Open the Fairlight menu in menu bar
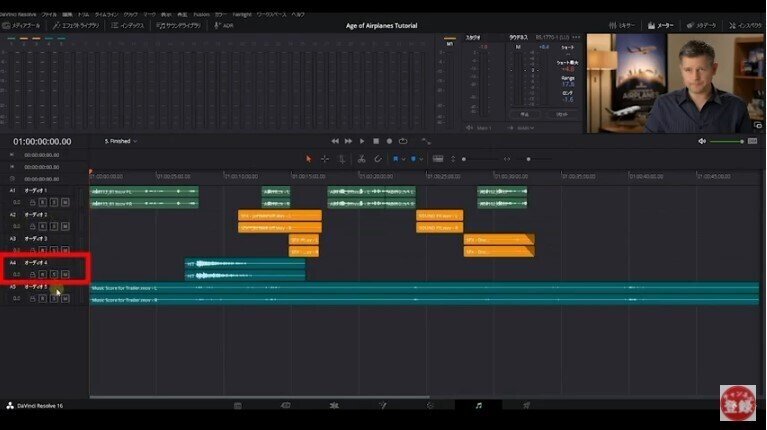Viewport: 767px width, 430px height. (240, 15)
